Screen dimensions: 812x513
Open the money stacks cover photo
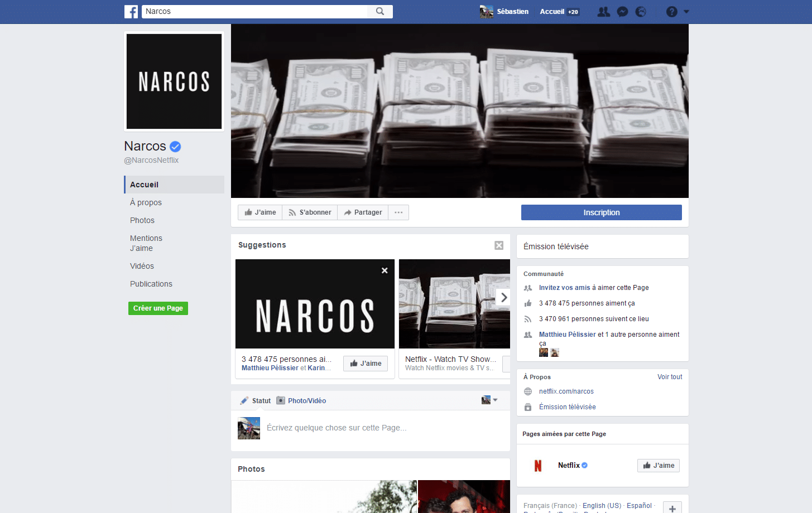(x=460, y=111)
